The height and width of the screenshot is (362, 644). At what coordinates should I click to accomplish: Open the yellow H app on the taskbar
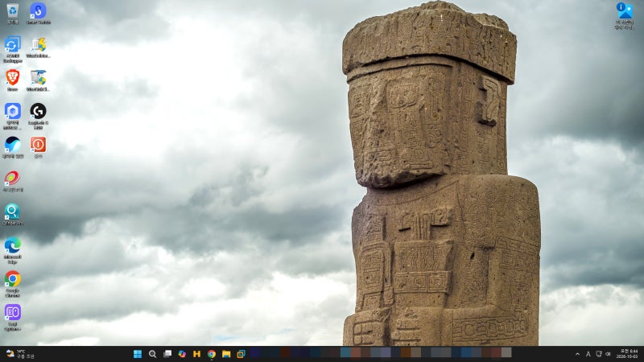point(196,354)
